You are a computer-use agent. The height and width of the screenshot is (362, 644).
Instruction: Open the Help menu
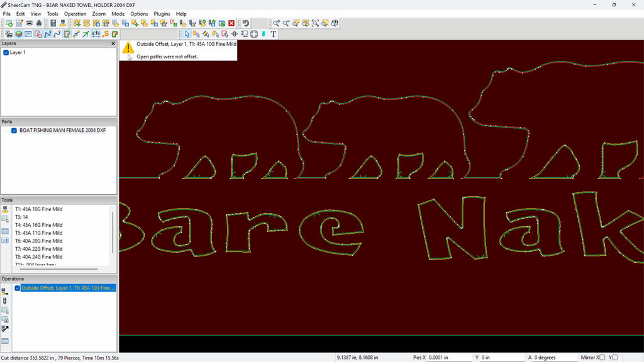pyautogui.click(x=181, y=14)
